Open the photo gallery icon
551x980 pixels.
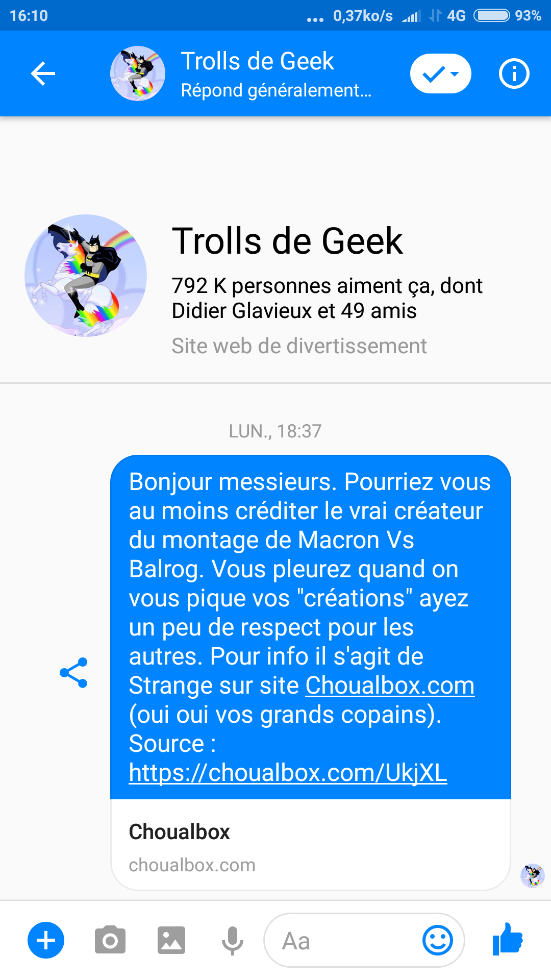click(x=171, y=940)
